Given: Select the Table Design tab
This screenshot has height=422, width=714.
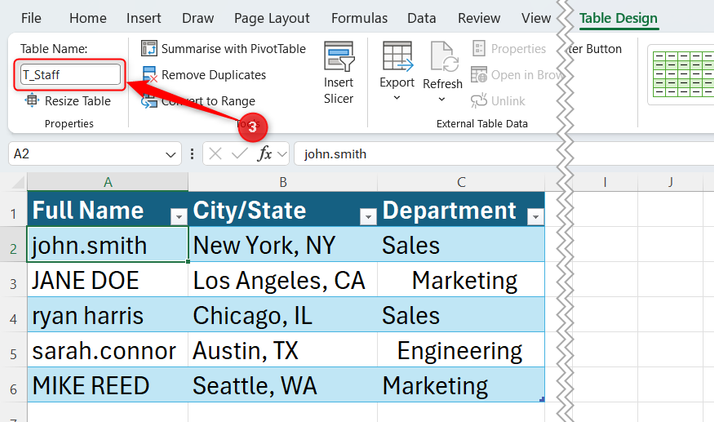Looking at the screenshot, I should [618, 18].
